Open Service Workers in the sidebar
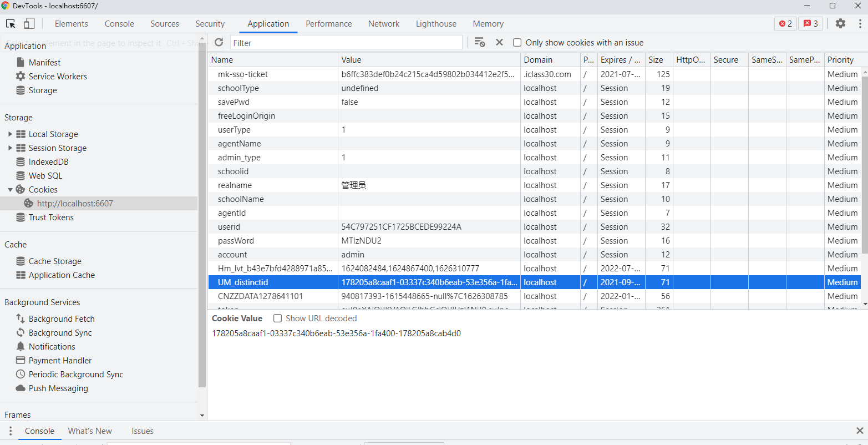 click(58, 77)
